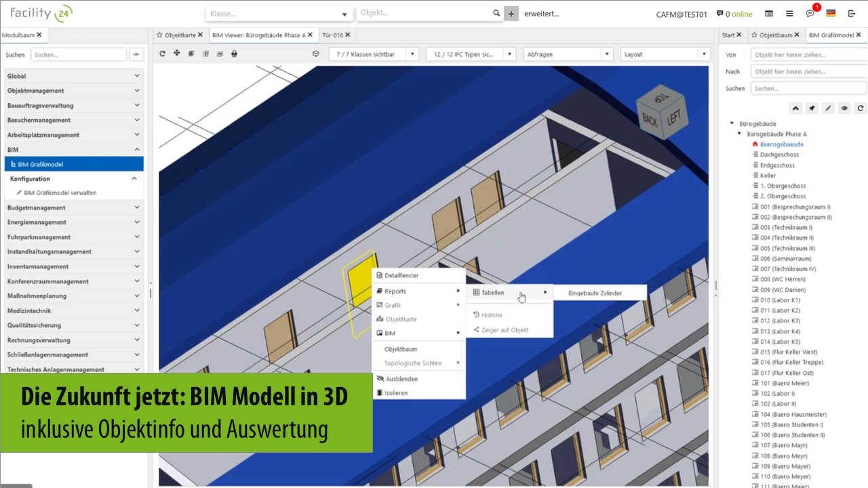Open 'BIM Grafikmodel verwalten' in the module tree

60,193
